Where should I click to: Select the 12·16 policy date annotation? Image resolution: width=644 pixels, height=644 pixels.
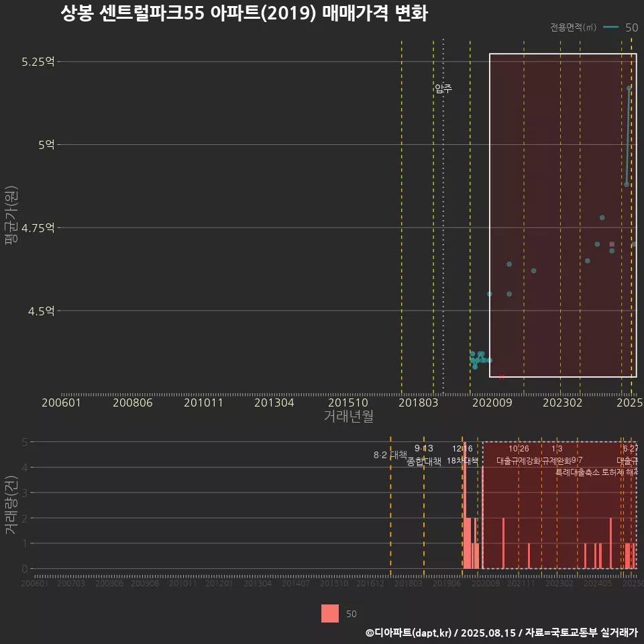coord(462,449)
